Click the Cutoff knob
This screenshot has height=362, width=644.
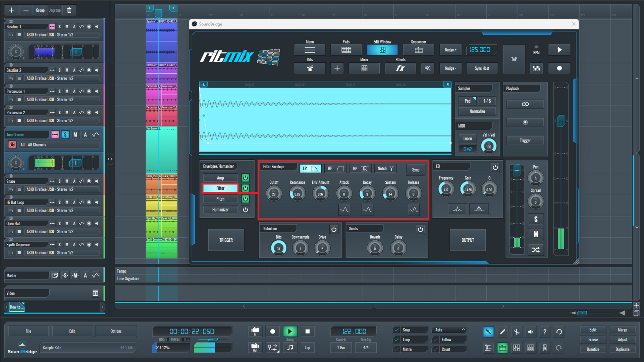pyautogui.click(x=274, y=194)
